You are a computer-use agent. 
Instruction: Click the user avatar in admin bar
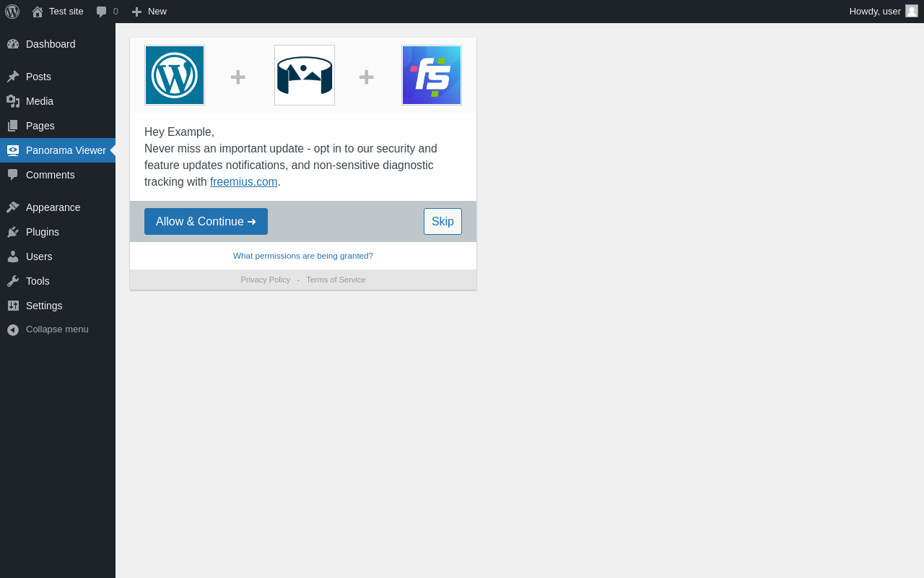tap(912, 11)
